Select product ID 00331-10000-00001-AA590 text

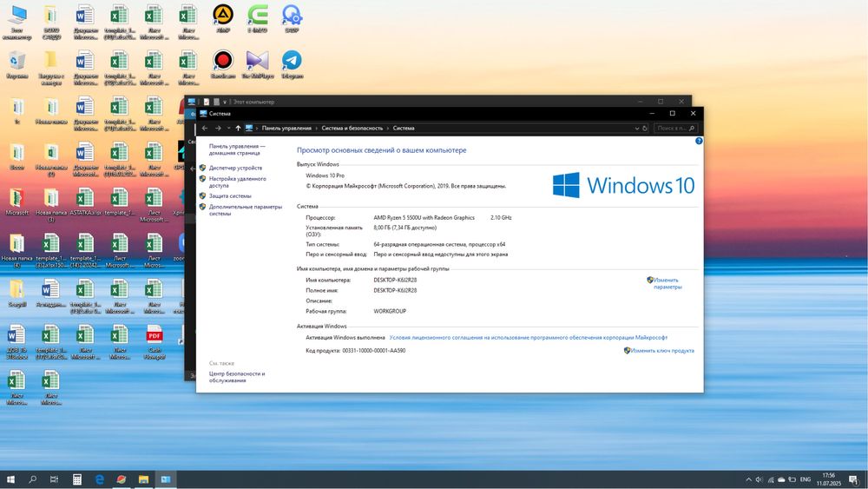(x=373, y=351)
